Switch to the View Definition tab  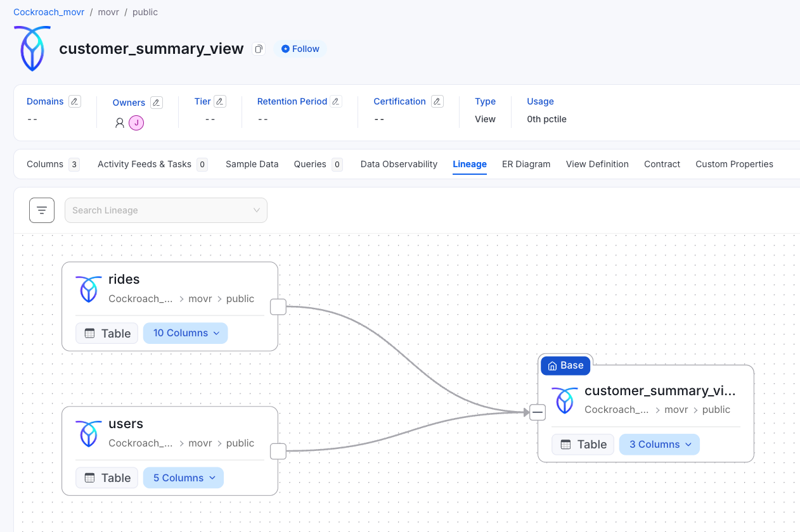pos(597,164)
